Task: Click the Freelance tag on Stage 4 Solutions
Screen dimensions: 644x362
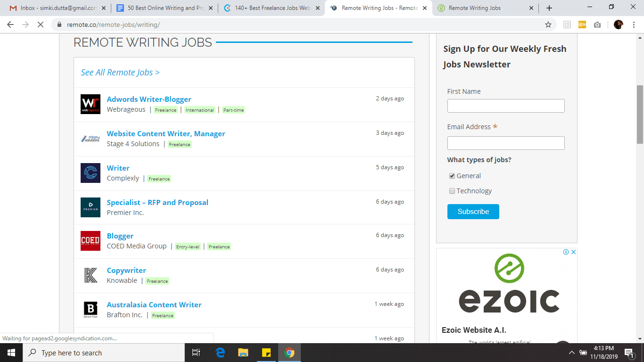Action: [180, 144]
